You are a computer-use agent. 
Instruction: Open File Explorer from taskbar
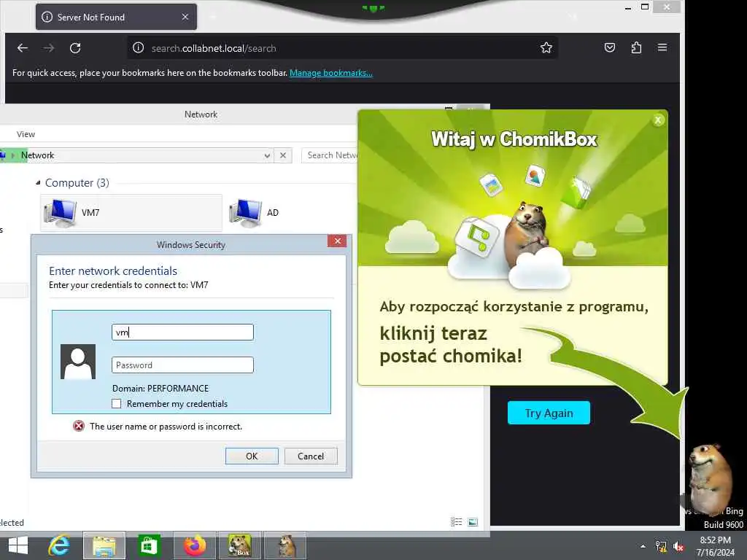coord(104,545)
